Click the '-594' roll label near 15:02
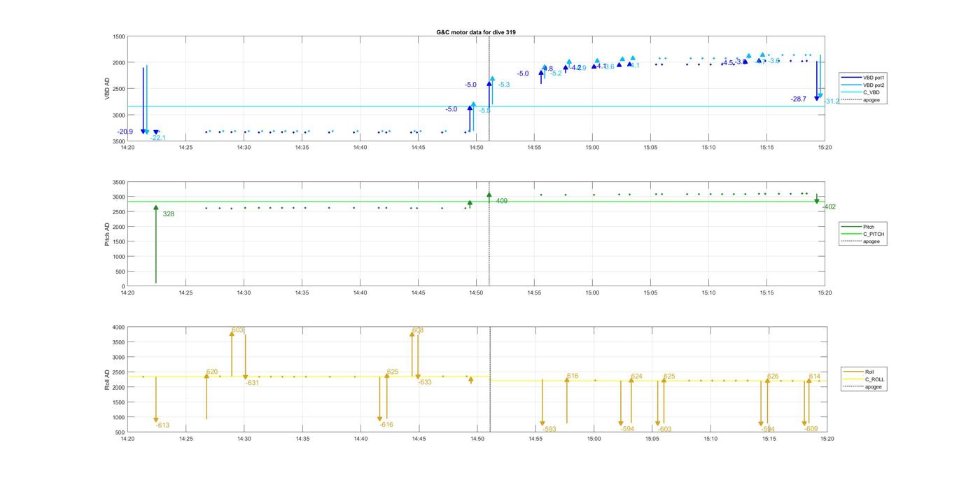This screenshot has height=485, width=980. pyautogui.click(x=627, y=429)
